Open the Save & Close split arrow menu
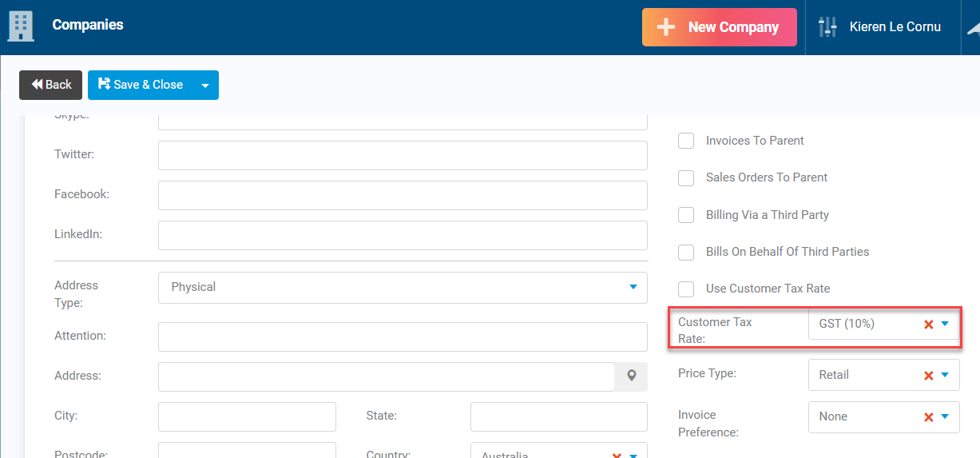 pos(205,85)
